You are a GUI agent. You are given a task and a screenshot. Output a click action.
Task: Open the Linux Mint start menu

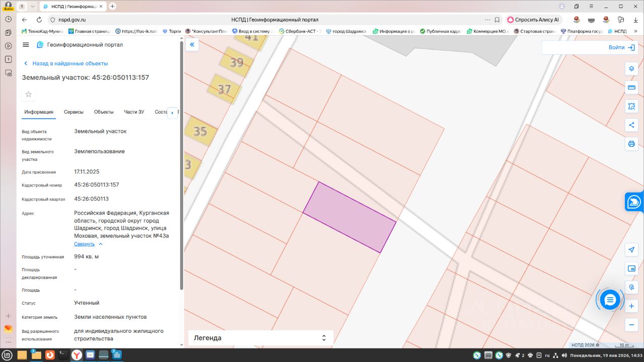pyautogui.click(x=8, y=355)
